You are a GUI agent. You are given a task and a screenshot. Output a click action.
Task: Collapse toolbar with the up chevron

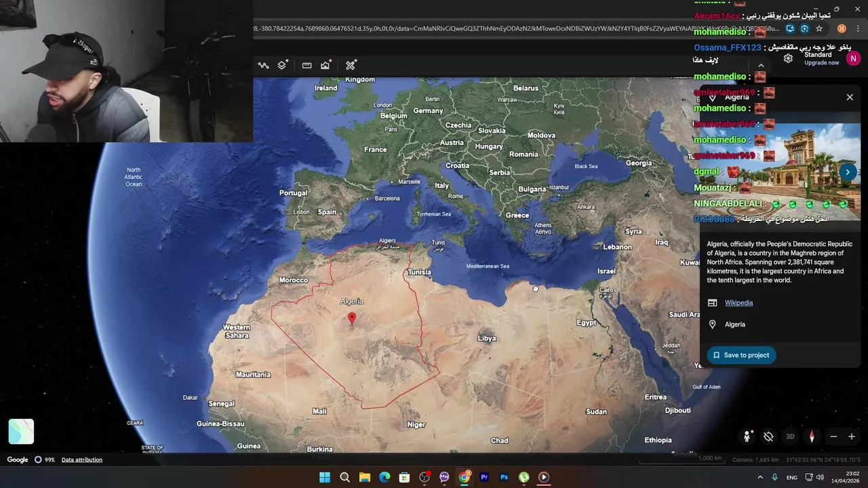[x=761, y=66]
